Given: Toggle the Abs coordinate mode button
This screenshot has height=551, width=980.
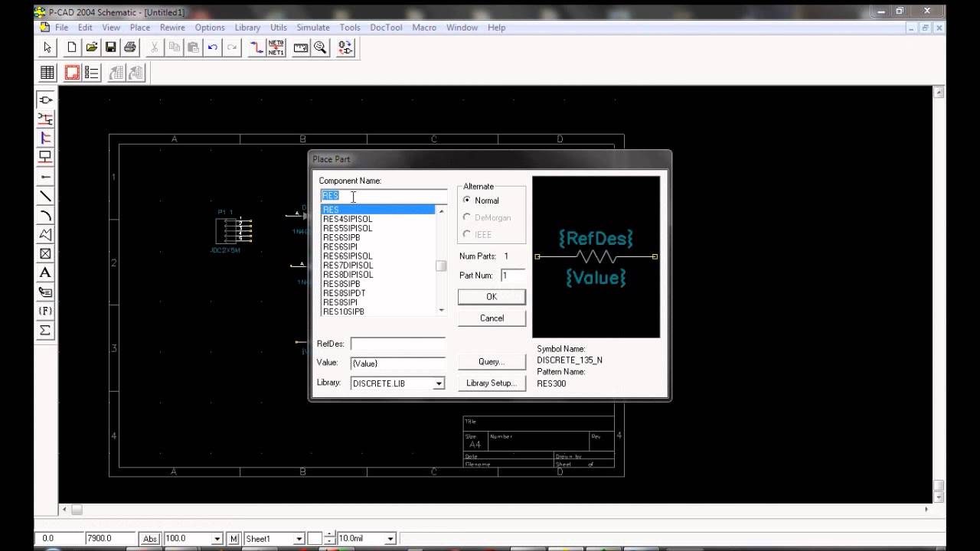Looking at the screenshot, I should (x=150, y=539).
